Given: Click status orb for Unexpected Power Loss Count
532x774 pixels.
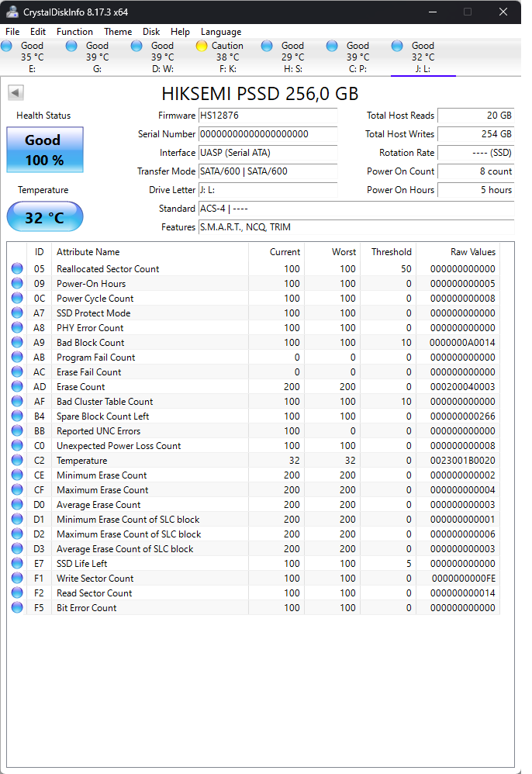Looking at the screenshot, I should click(17, 445).
